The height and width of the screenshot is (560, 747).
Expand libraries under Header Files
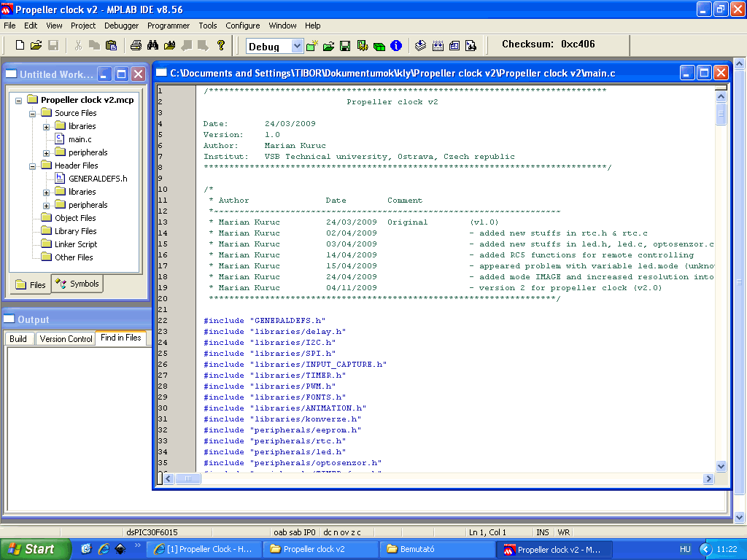(46, 192)
